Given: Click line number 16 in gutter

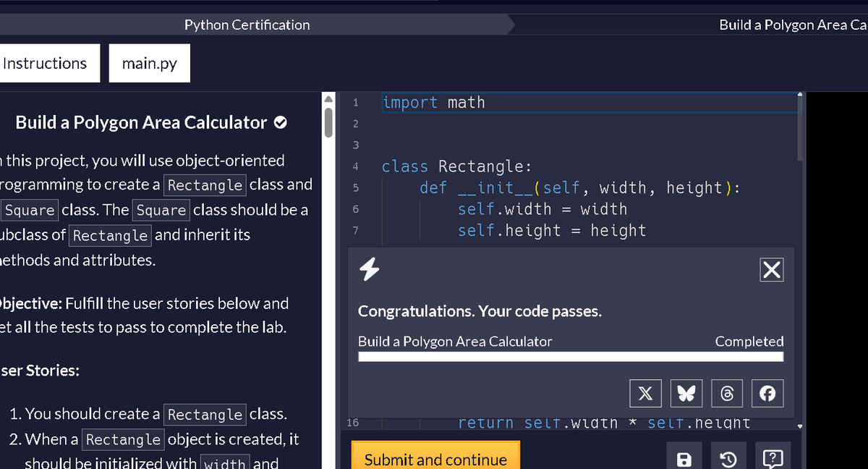Looking at the screenshot, I should pos(353,422).
